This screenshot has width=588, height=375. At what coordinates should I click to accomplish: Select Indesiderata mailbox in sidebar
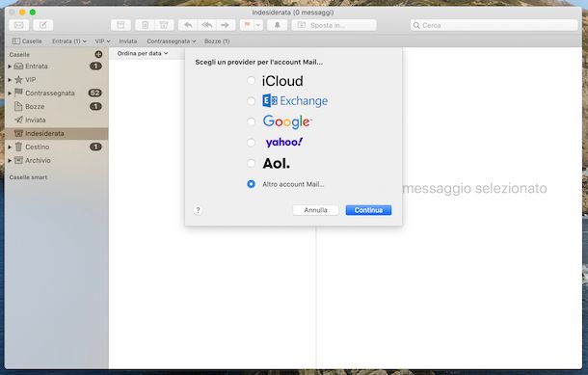pyautogui.click(x=56, y=133)
